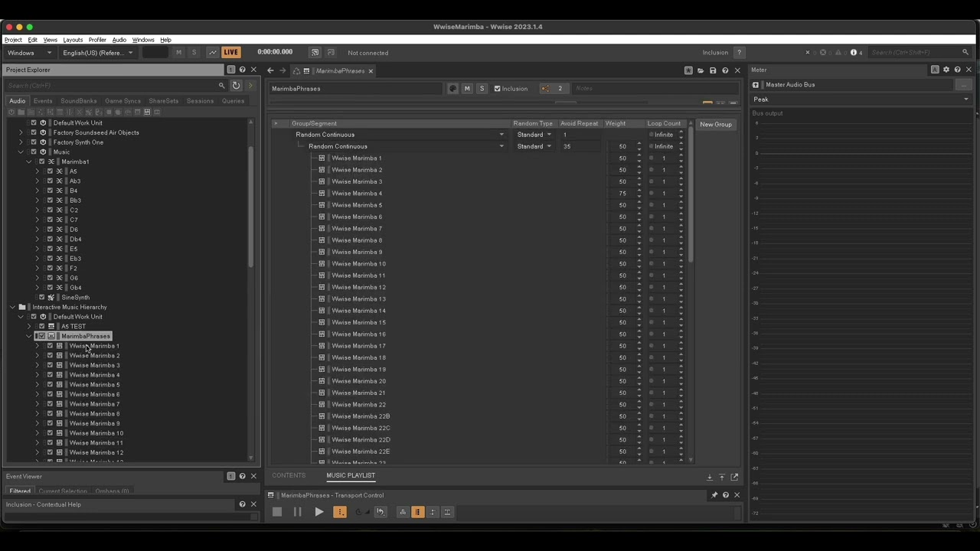Toggle the checkbox beside Wwise Marimba 5 in explorer

point(50,385)
